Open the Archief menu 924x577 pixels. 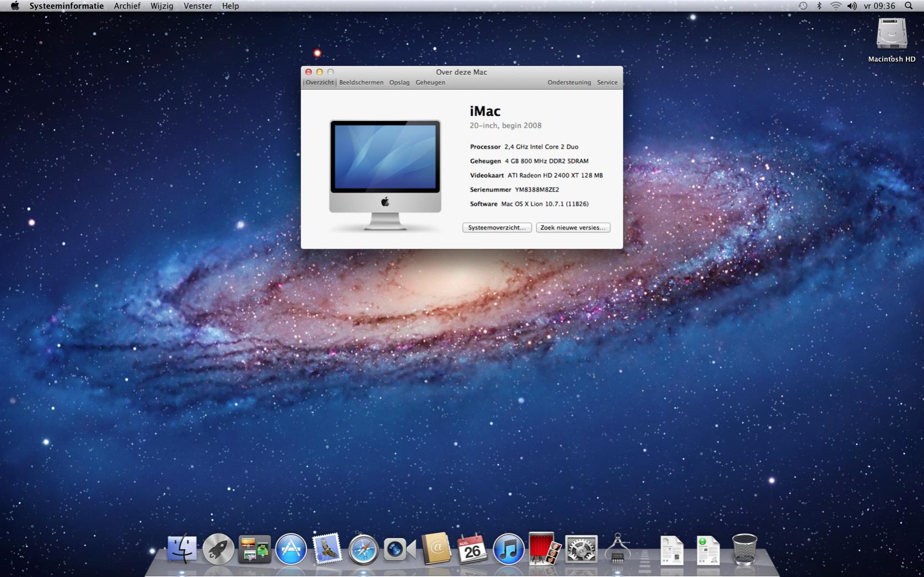pos(127,6)
